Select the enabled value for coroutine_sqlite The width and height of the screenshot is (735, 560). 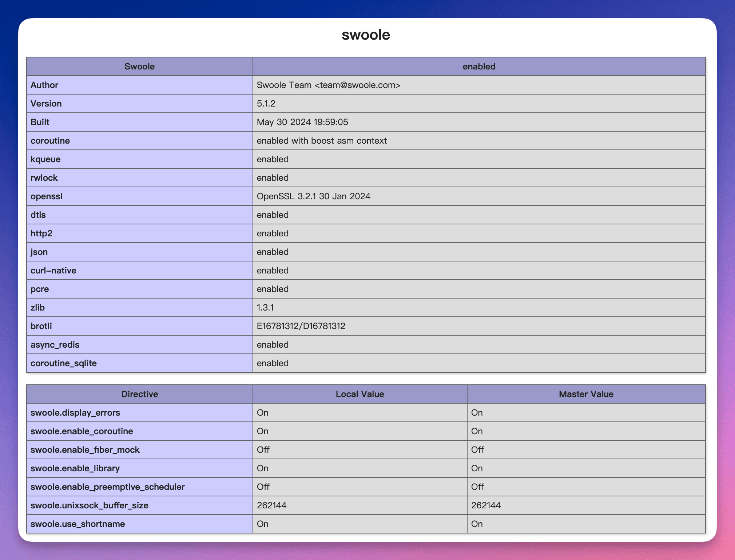tap(273, 363)
